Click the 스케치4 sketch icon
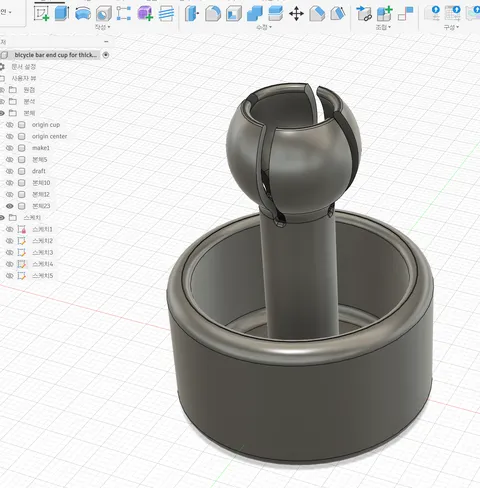This screenshot has width=480, height=488. 22,264
